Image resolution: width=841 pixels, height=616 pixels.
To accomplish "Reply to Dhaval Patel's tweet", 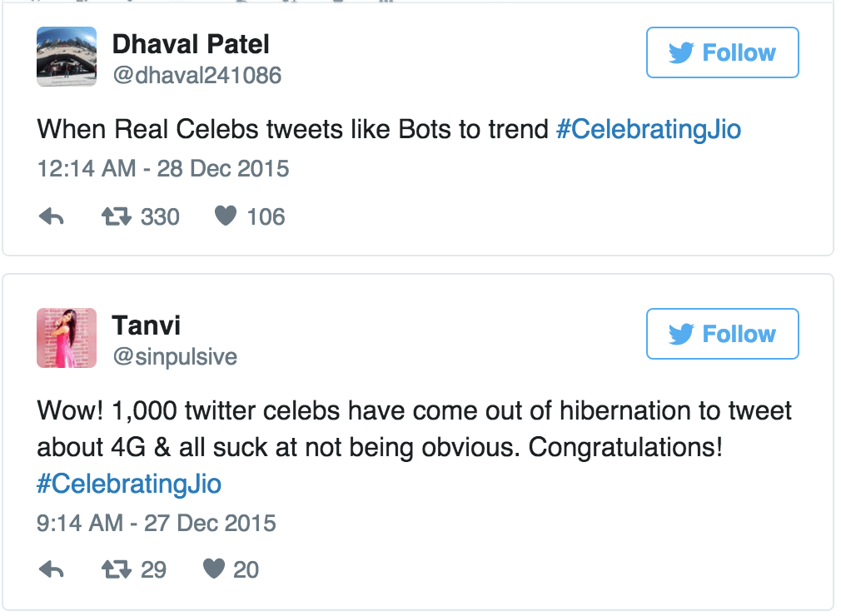I will [52, 217].
